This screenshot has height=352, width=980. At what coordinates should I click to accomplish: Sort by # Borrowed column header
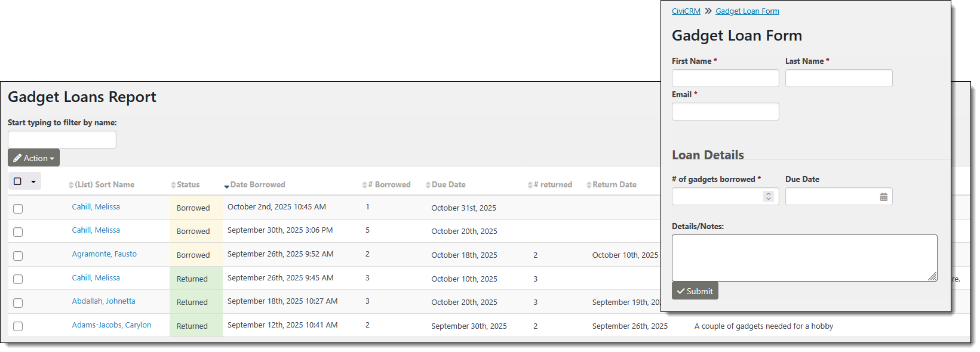[x=389, y=185]
